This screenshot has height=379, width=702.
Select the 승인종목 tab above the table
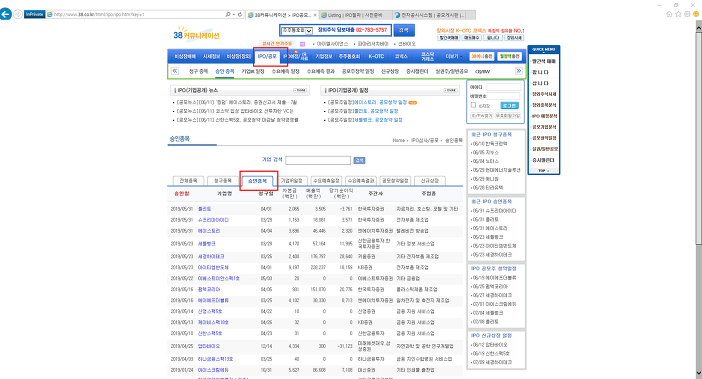tap(257, 181)
